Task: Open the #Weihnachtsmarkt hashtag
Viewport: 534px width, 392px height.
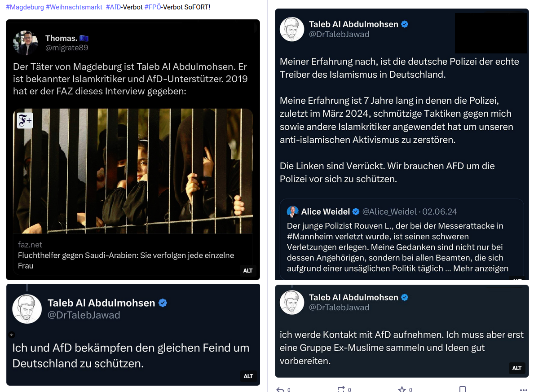Action: coord(74,7)
